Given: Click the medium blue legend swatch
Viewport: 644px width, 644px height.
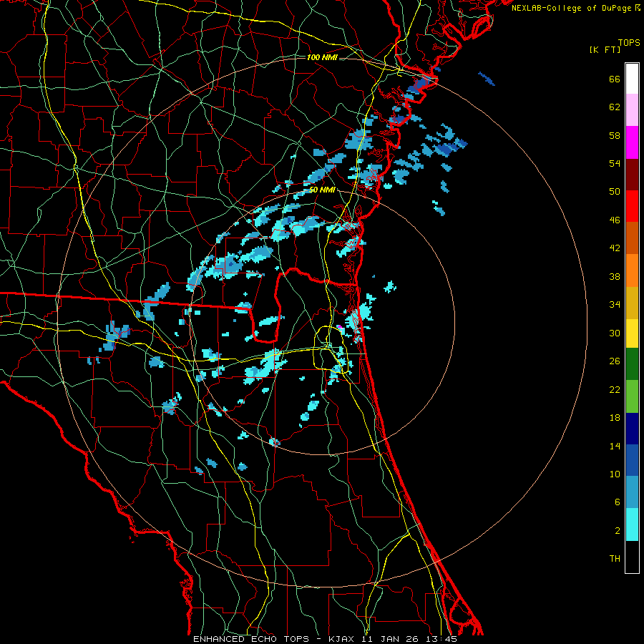Looking at the screenshot, I should (632, 460).
